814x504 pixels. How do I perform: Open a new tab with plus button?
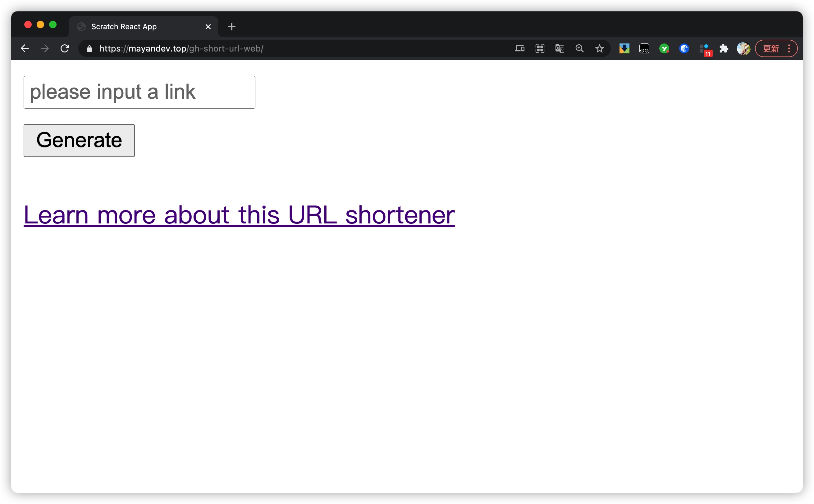click(x=231, y=27)
